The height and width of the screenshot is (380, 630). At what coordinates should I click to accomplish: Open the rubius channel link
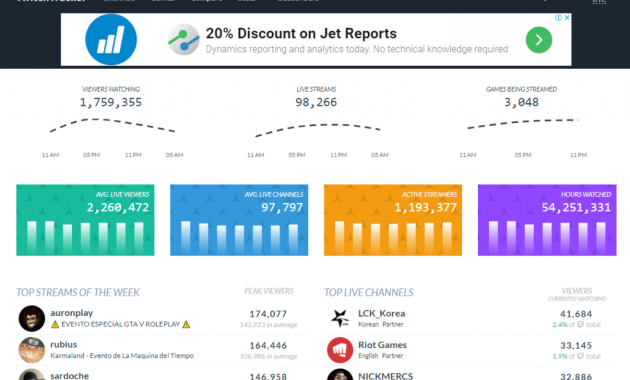[63, 345]
